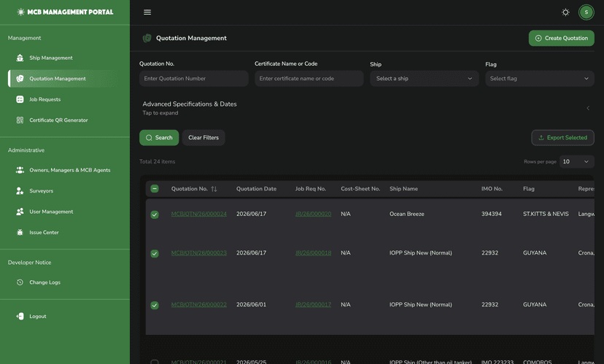Click the Logout door icon
Image resolution: width=604 pixels, height=364 pixels.
point(20,317)
